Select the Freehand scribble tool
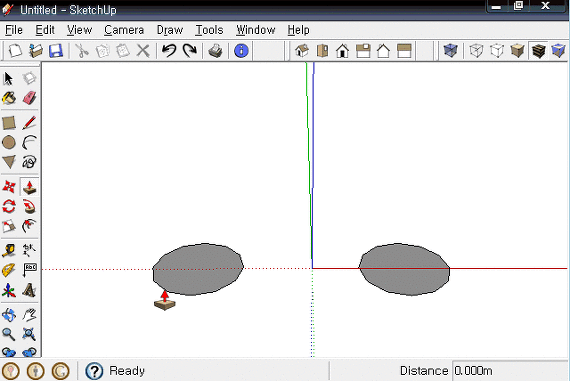 click(29, 162)
